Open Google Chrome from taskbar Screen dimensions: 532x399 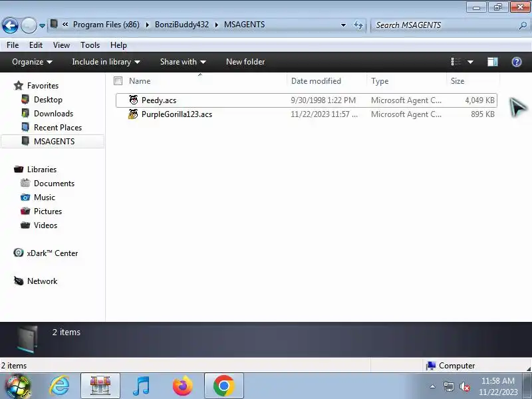click(x=224, y=386)
